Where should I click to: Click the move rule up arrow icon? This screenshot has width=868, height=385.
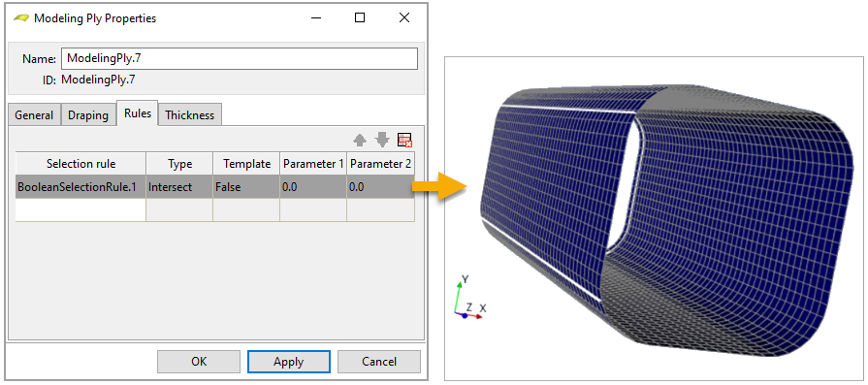point(360,140)
